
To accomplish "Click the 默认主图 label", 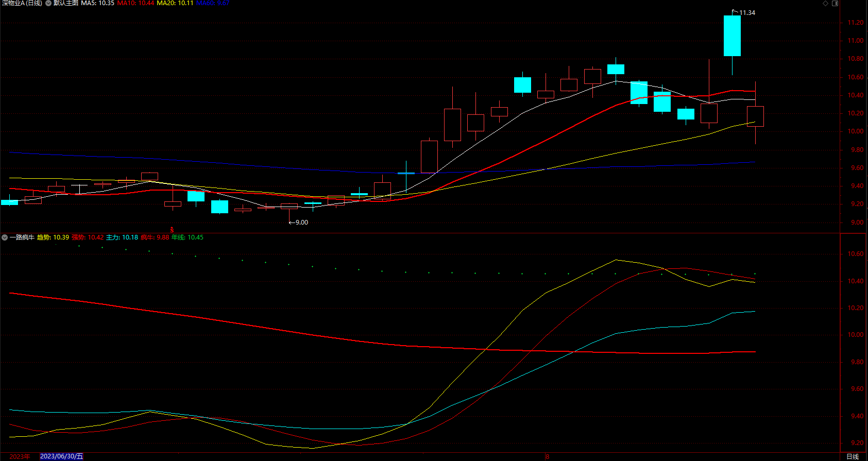I will tap(66, 3).
